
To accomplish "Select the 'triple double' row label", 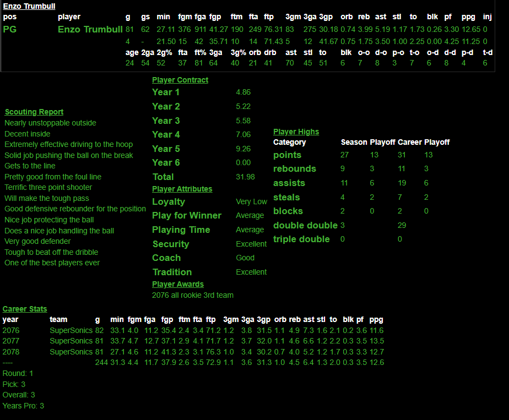I will tap(301, 239).
